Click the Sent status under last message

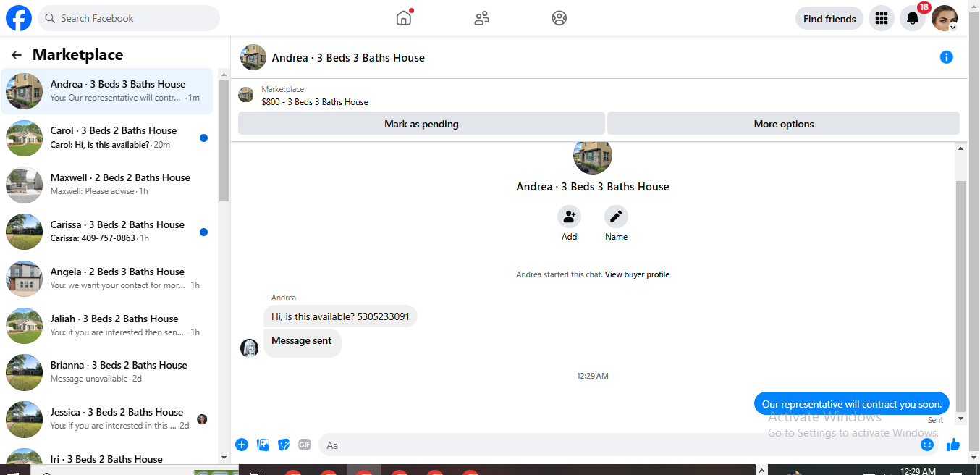pos(936,420)
